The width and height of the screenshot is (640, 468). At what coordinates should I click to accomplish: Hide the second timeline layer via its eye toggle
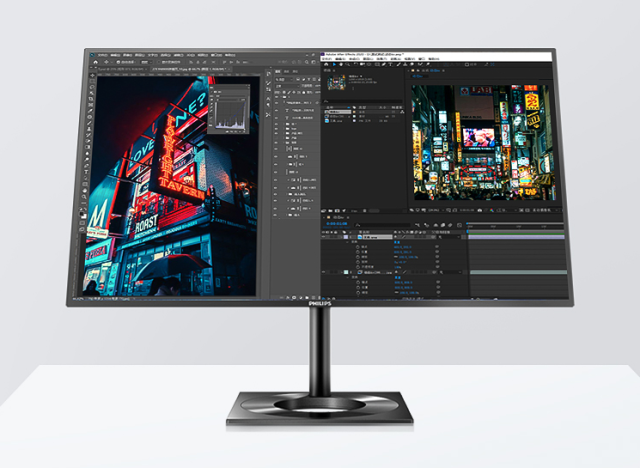[323, 272]
